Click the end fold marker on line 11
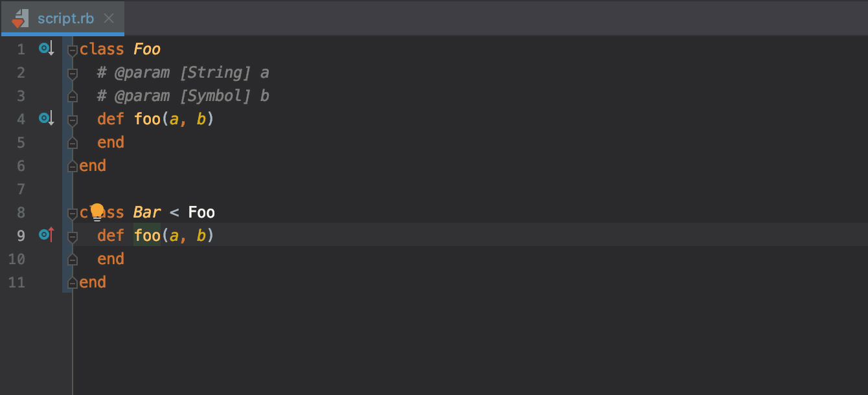Viewport: 868px width, 395px height. (73, 283)
